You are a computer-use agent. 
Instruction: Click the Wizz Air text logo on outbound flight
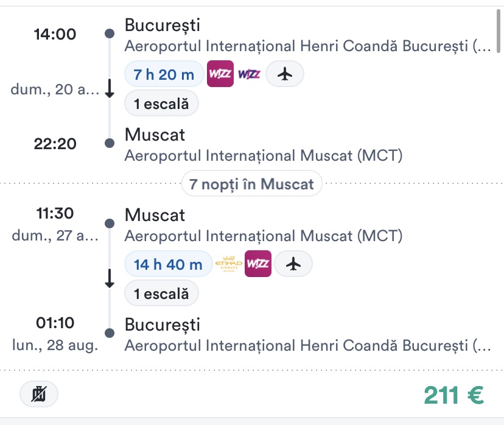[249, 74]
